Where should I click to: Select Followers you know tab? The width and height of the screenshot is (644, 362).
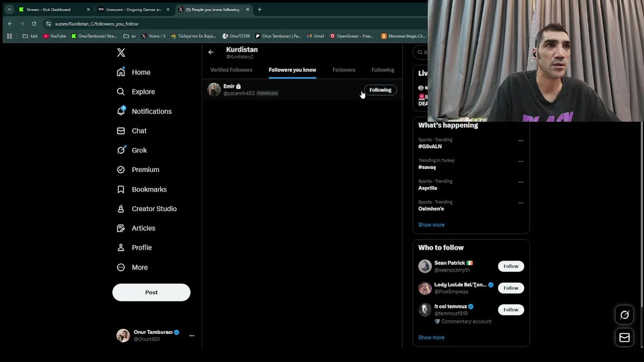tap(292, 70)
